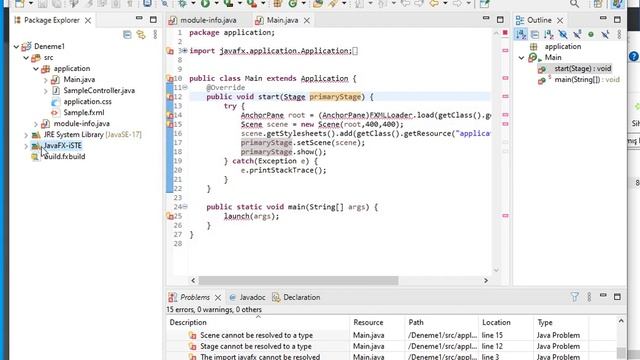This screenshot has width=640, height=360.
Task: Expand the JavaFX-iSTE library node
Action: 26,146
